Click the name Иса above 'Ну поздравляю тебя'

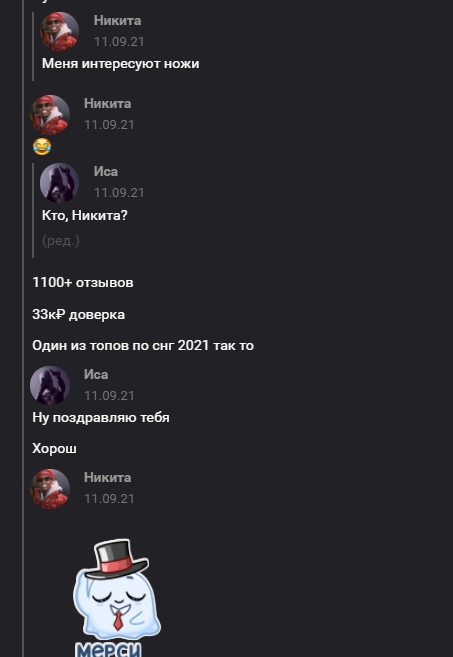pos(96,375)
